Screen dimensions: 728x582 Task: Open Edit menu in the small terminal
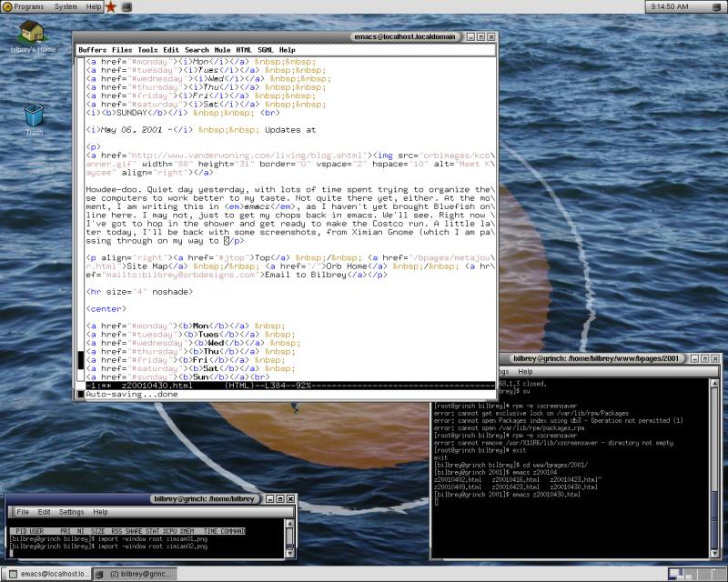[x=45, y=512]
